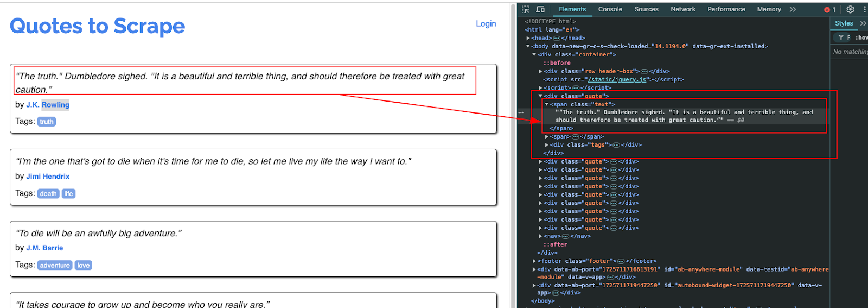
Task: Switch to the Console tab
Action: (x=610, y=9)
